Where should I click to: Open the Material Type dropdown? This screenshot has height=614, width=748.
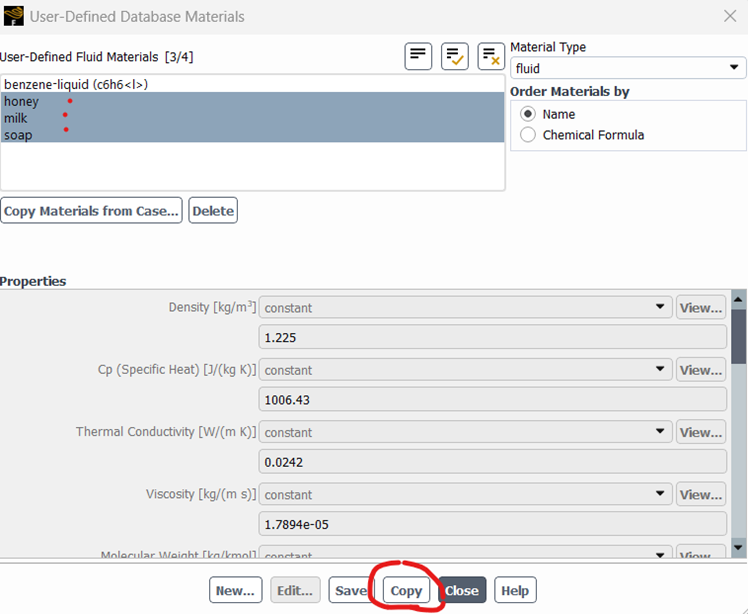click(x=627, y=68)
